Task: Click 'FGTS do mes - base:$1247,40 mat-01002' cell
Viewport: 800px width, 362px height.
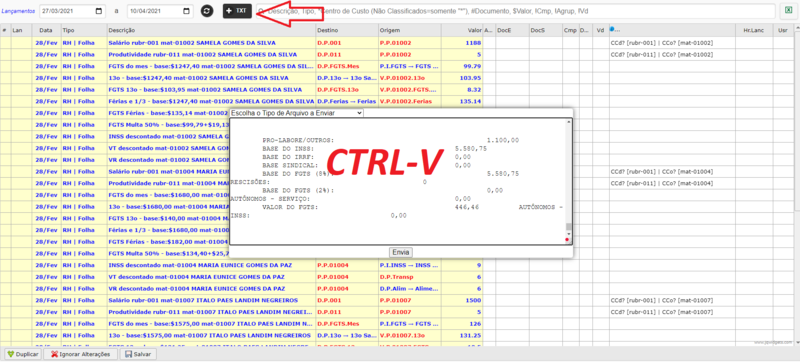Action: tap(211, 66)
